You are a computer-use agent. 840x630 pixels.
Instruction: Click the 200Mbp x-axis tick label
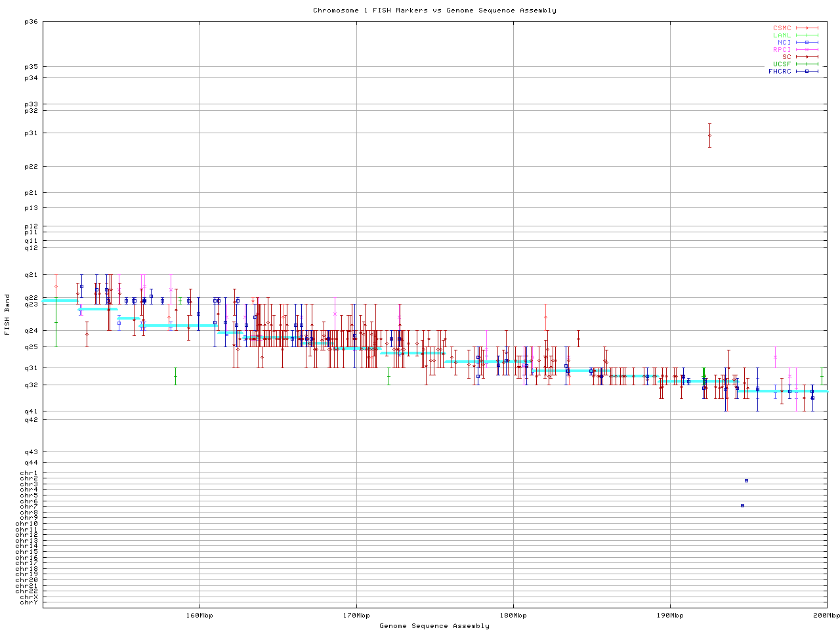826,616
